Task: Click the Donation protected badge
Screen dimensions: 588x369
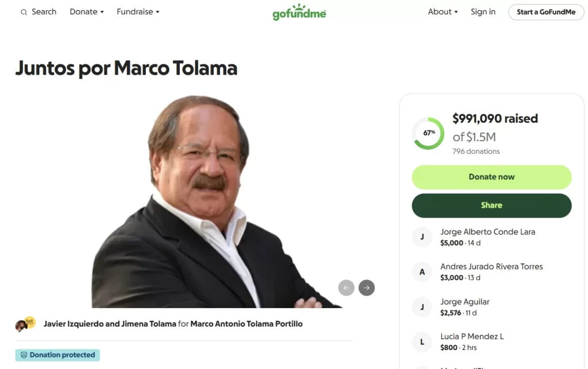Action: tap(57, 355)
